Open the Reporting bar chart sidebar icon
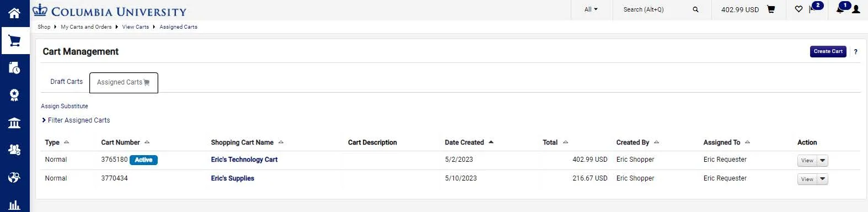868x212 pixels. tap(14, 205)
